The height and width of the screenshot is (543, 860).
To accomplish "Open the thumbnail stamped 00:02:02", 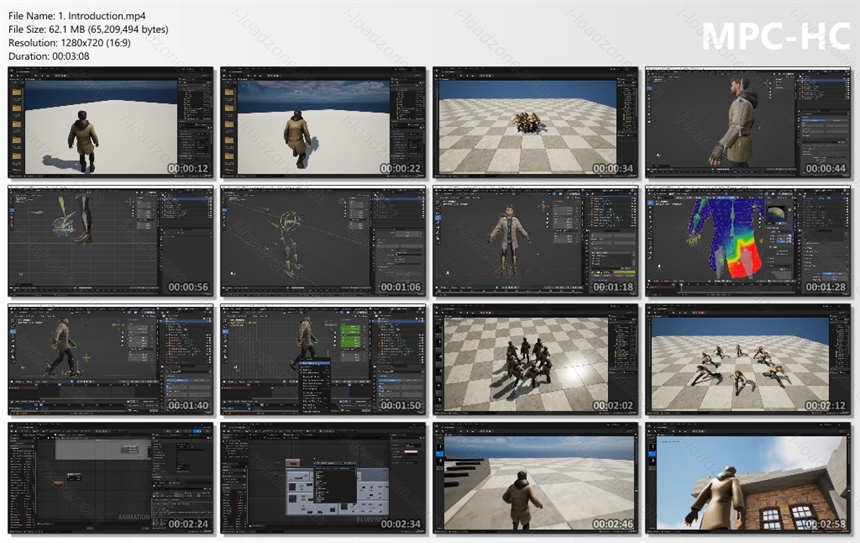I will 535,360.
